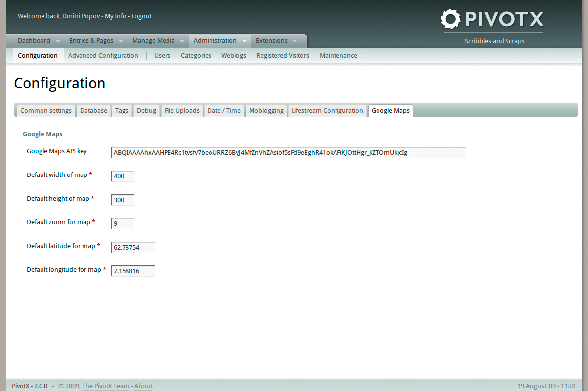Click the Logout link
Screen dimensions: 588x391
pos(141,16)
